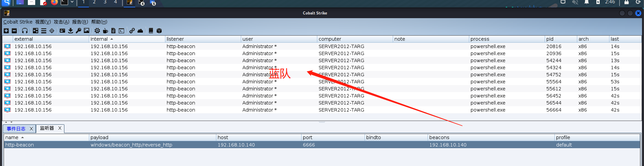The image size is (644, 166).
Task: Generate Windows executable gear icon
Action: (97, 31)
